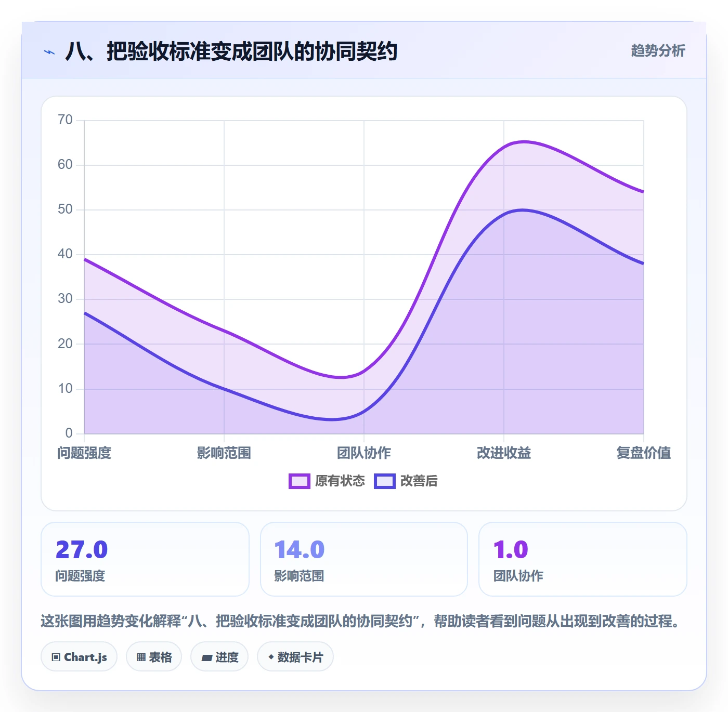Select the Chart.js tag
This screenshot has width=728, height=712.
click(79, 657)
